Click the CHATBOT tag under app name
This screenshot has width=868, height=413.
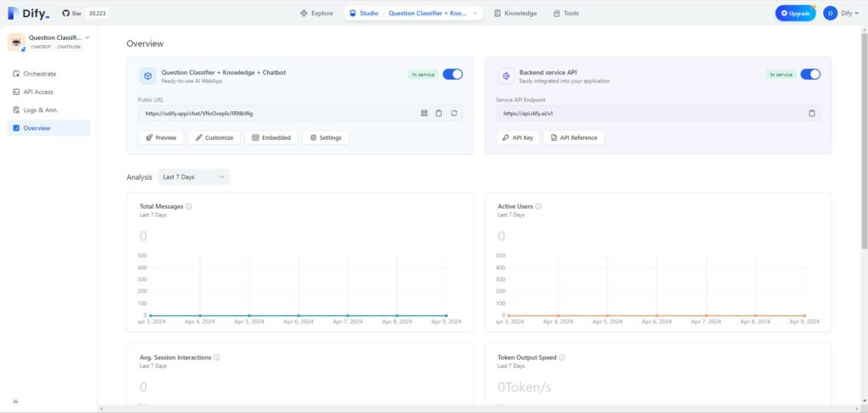pyautogui.click(x=41, y=47)
